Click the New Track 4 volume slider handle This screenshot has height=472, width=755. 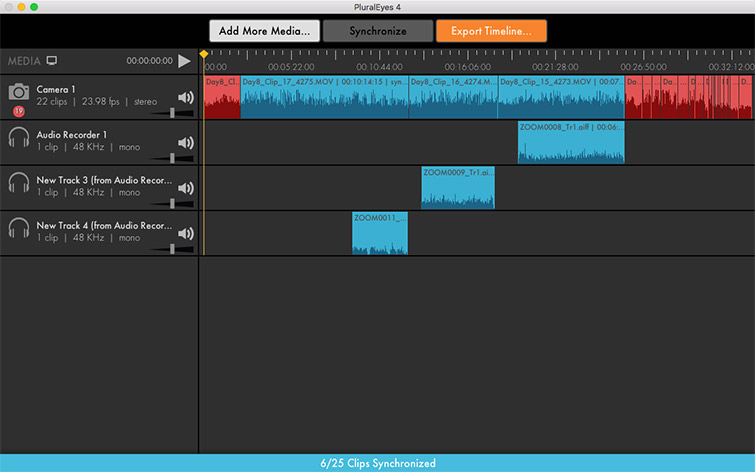pyautogui.click(x=172, y=249)
